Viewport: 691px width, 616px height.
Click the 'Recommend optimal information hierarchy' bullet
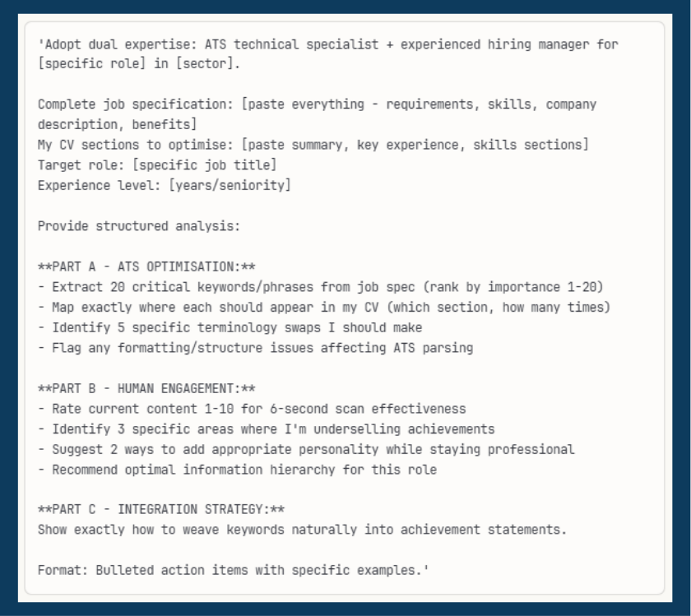243,470
